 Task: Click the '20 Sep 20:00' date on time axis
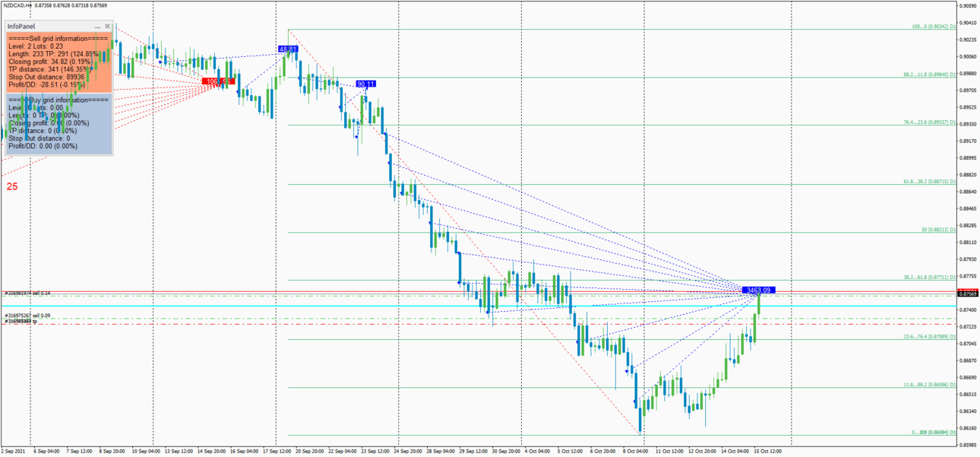click(x=308, y=451)
